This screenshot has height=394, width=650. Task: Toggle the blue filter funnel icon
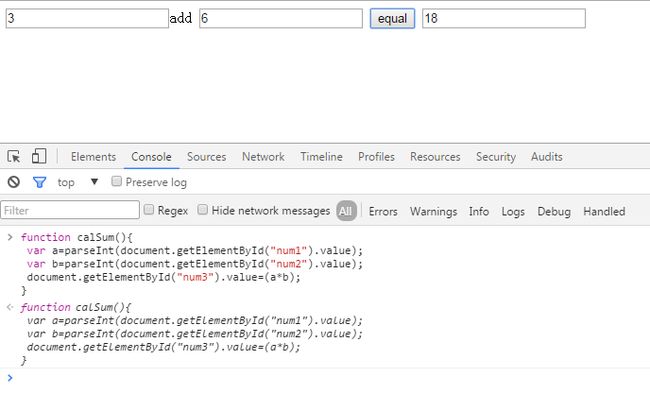click(x=39, y=182)
